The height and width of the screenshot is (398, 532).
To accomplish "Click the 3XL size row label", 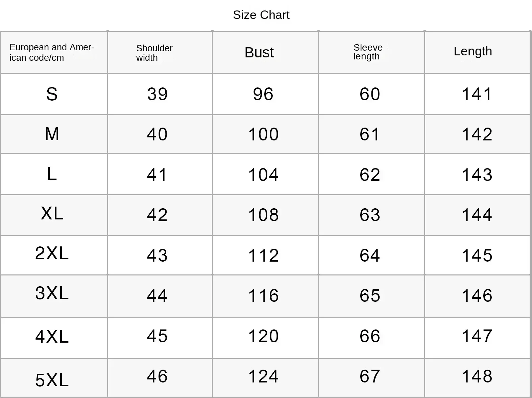I will point(52,293).
